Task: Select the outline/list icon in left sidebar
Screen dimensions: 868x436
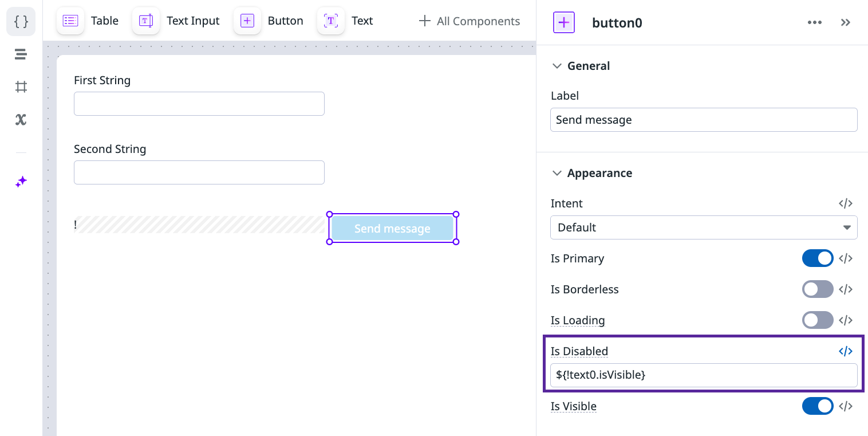Action: (x=20, y=54)
